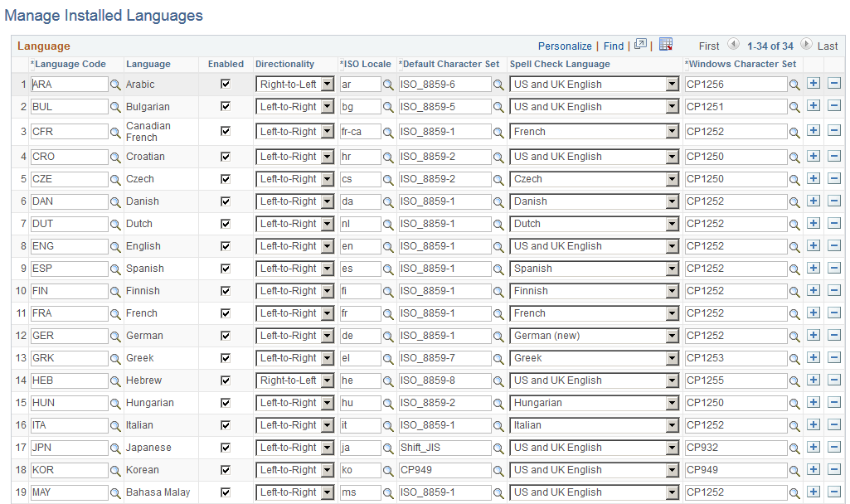Image resolution: width=850 pixels, height=504 pixels.
Task: Go to Last page link
Action: [x=828, y=46]
